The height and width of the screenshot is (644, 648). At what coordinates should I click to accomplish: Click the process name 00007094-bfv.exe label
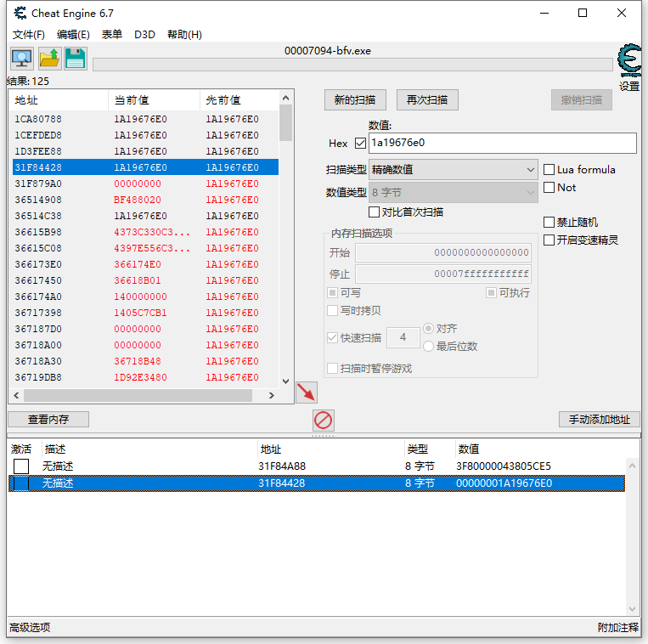(328, 51)
